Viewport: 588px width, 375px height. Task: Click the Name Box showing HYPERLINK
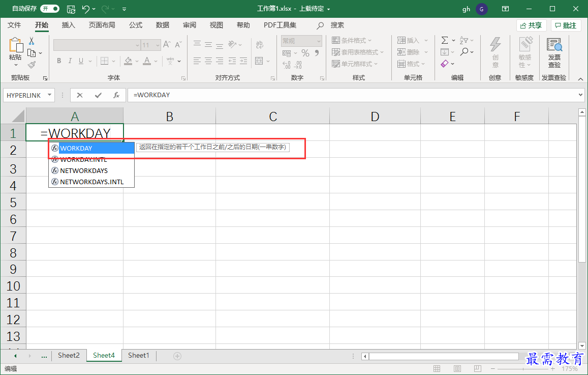(x=29, y=95)
